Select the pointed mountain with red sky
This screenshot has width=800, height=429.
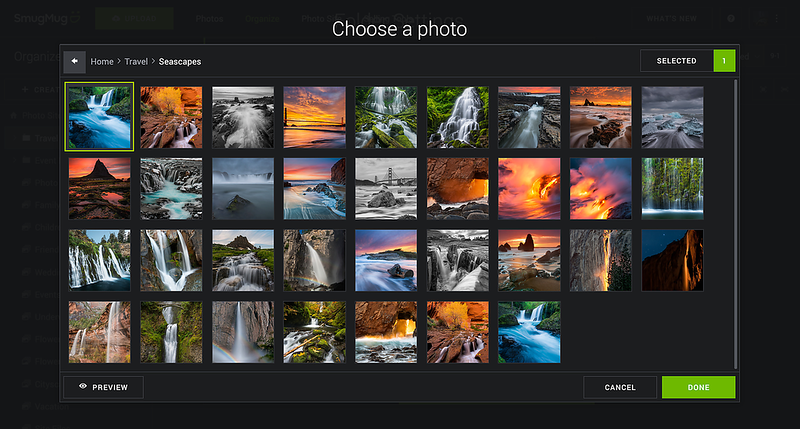point(99,189)
